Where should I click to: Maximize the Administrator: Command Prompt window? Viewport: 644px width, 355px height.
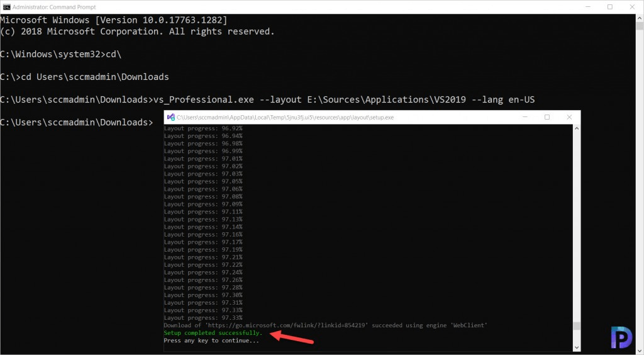(610, 7)
